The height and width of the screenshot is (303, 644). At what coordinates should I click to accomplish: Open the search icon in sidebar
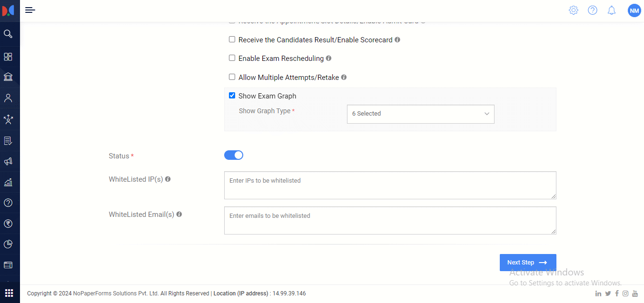point(8,34)
